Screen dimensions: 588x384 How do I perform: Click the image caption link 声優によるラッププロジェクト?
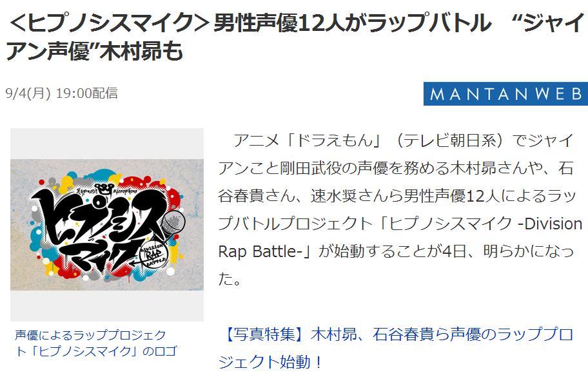(90, 335)
